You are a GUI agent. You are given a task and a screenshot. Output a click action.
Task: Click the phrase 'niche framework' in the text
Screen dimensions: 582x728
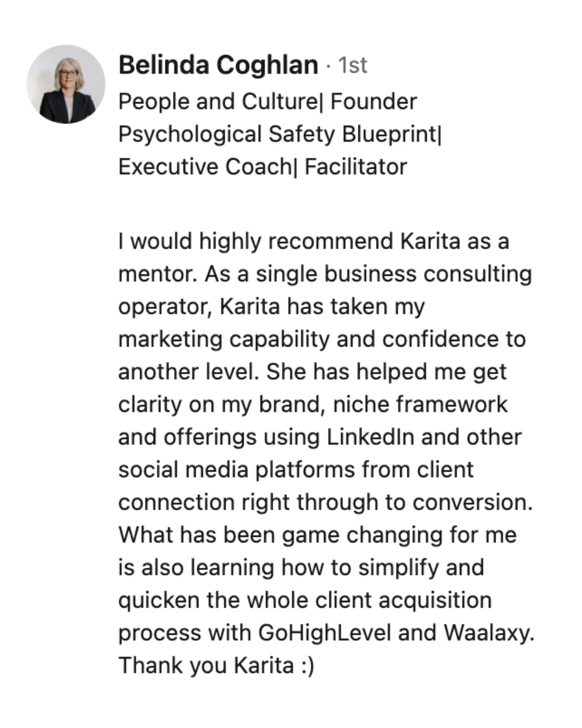pyautogui.click(x=420, y=404)
